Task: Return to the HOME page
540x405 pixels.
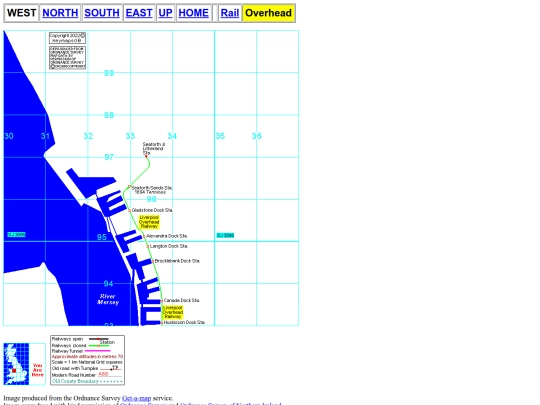Action: click(194, 13)
